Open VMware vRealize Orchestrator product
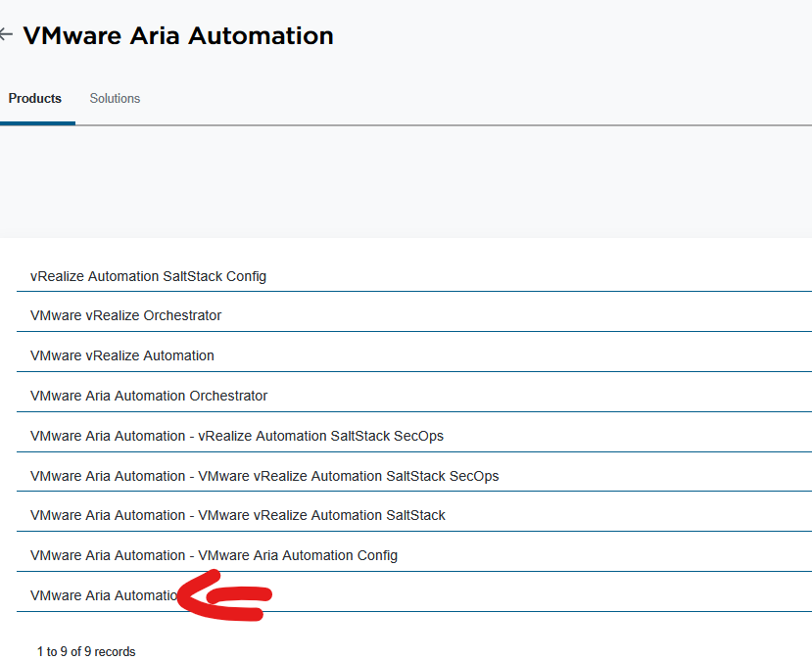Image resolution: width=812 pixels, height=660 pixels. (x=125, y=315)
